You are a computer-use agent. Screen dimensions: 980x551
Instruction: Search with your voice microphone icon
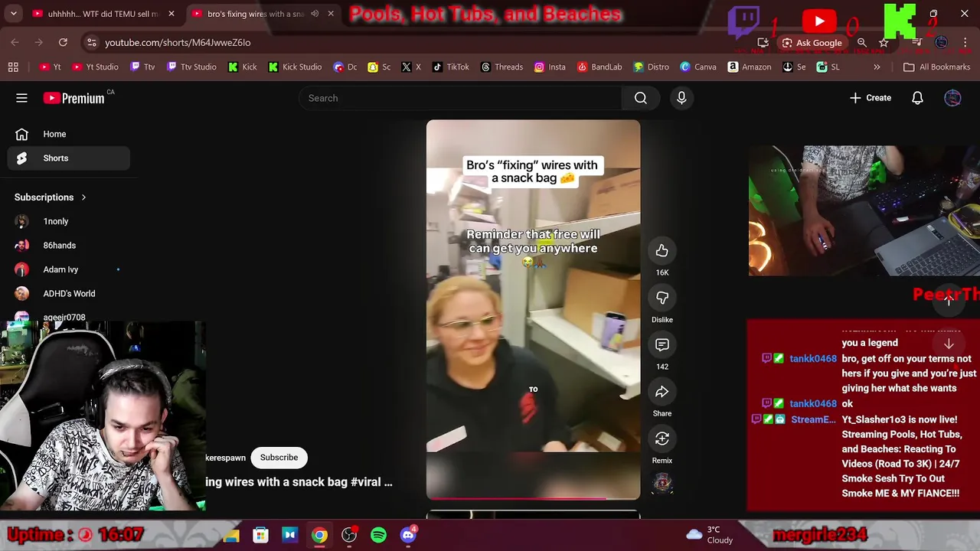(x=681, y=98)
